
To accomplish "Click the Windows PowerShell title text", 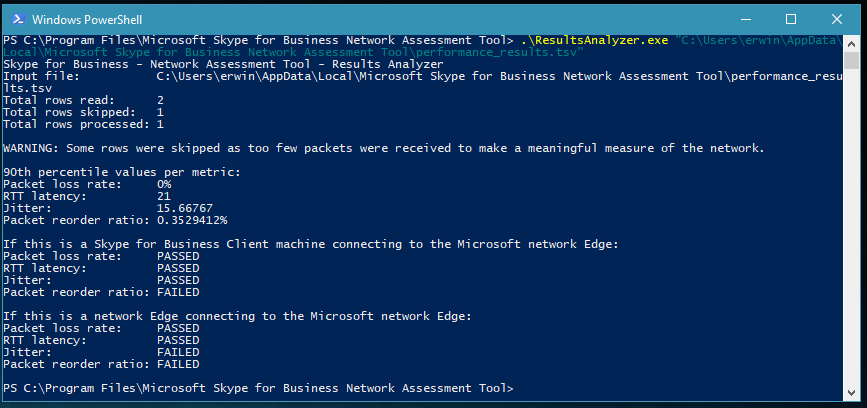I will pos(87,20).
